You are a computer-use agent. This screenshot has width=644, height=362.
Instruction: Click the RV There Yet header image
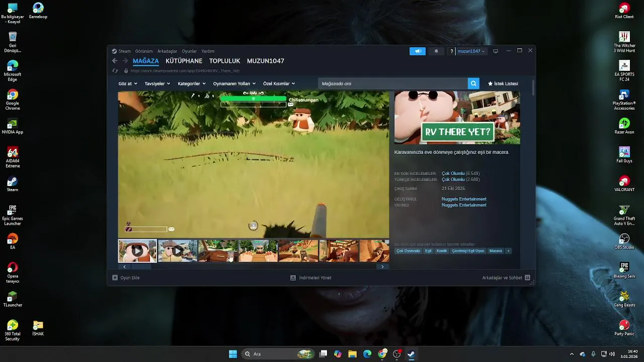pos(457,118)
